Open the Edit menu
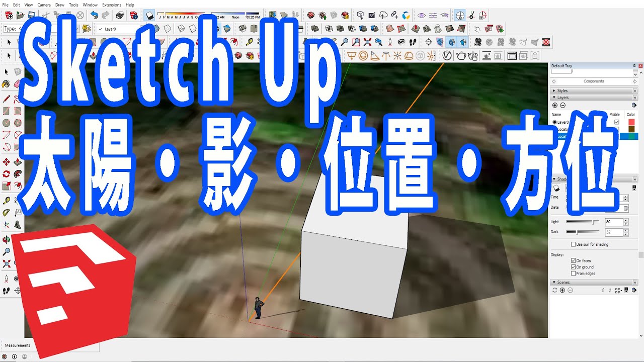This screenshot has width=644, height=362. 17,5
